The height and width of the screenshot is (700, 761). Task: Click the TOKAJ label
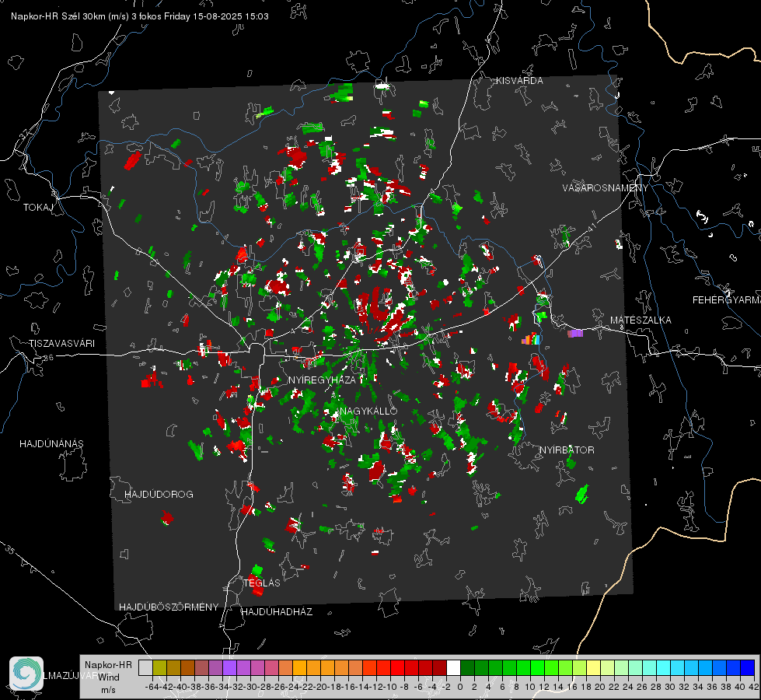point(38,208)
